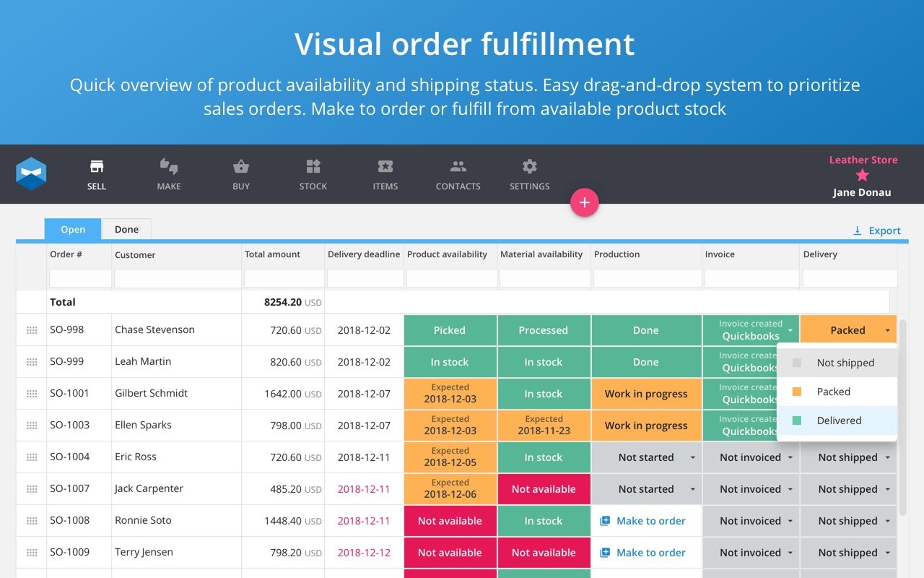Open Not started production dropdown for Eric Ross
Image resolution: width=924 pixels, height=578 pixels.
[693, 457]
